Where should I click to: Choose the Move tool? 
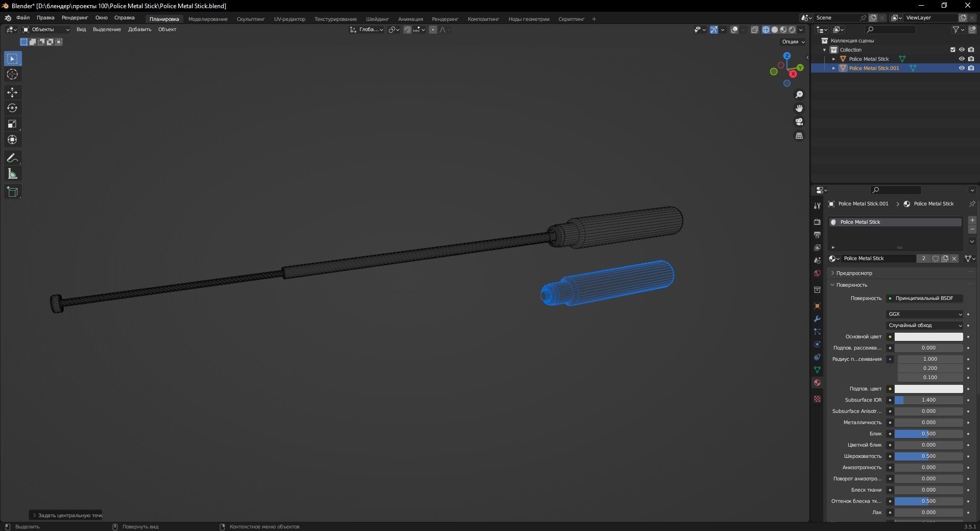pyautogui.click(x=13, y=93)
